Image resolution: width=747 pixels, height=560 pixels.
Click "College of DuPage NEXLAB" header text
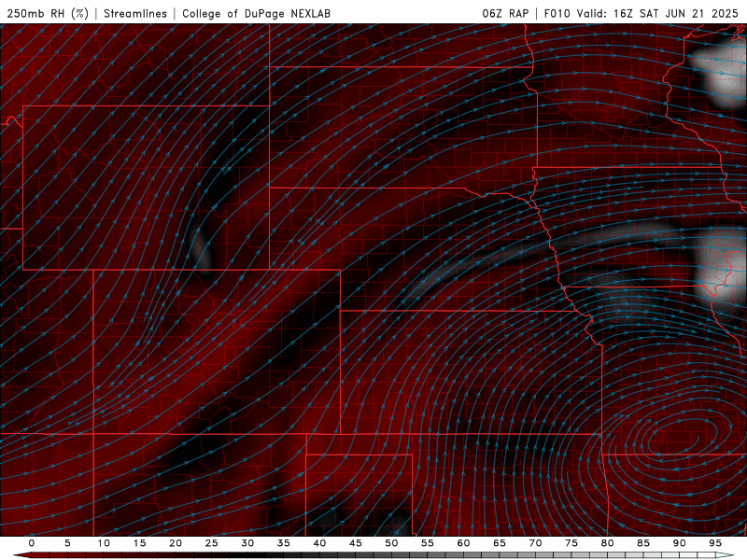click(256, 13)
